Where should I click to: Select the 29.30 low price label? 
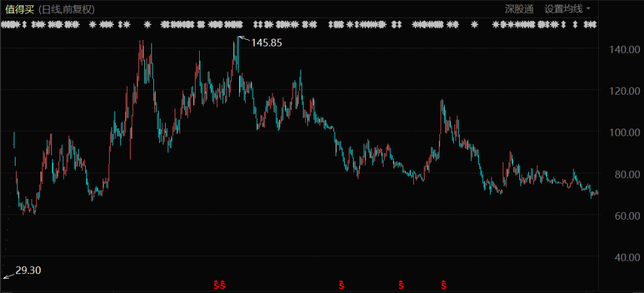(28, 270)
